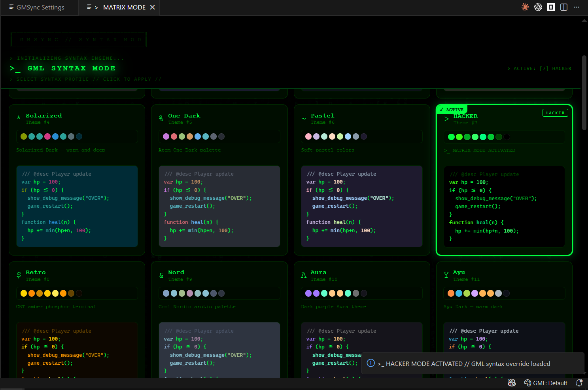Click the Dark purple Aura theme description

click(x=333, y=307)
